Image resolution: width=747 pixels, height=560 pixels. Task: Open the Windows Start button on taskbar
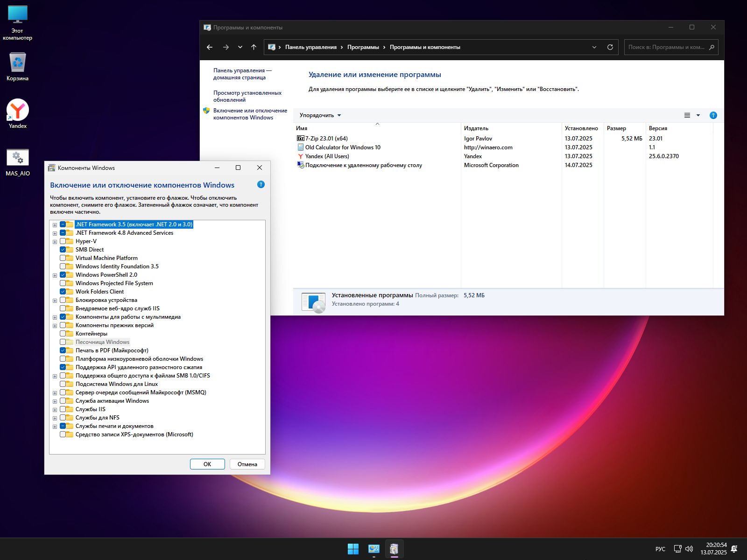pos(353,549)
